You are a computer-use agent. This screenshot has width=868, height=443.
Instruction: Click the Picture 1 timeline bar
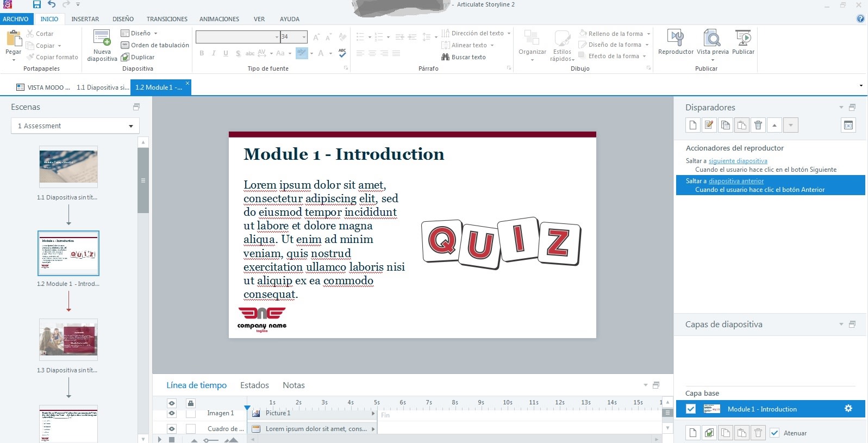[312, 414]
